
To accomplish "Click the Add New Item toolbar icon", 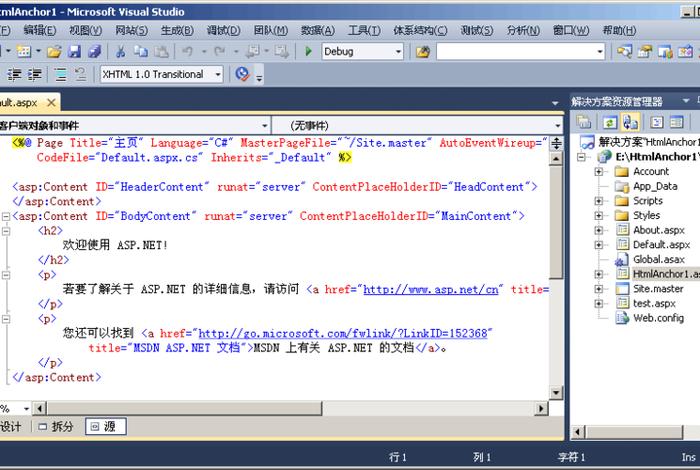I will tap(24, 52).
